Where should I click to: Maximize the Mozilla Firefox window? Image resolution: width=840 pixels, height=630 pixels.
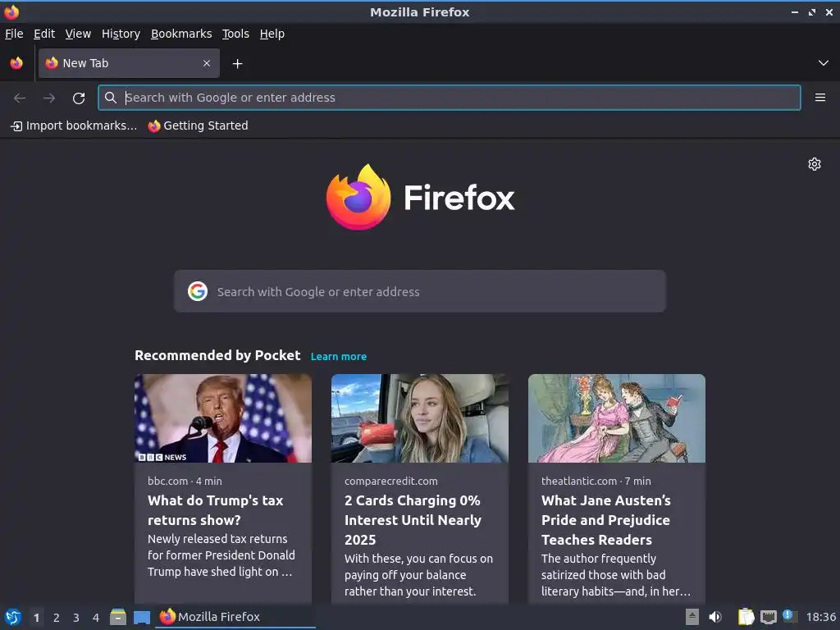pos(811,12)
